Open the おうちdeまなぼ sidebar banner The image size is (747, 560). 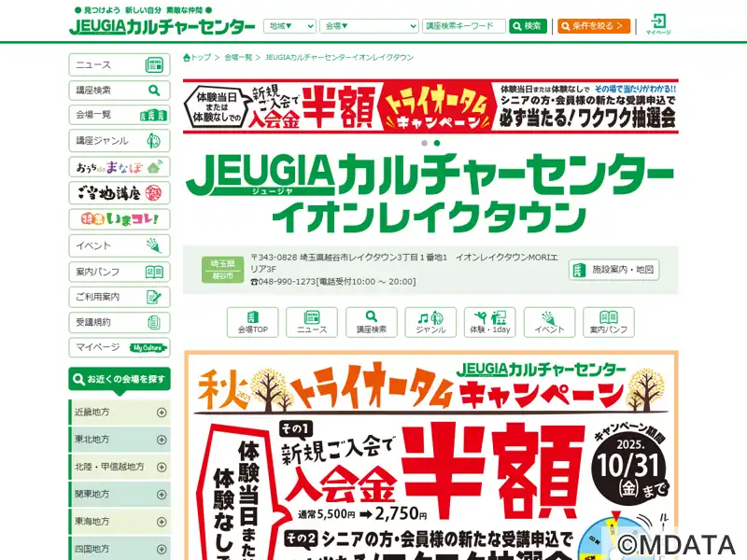click(120, 167)
